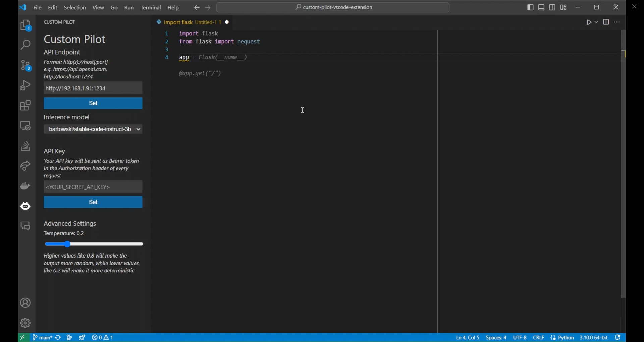Open the Terminal menu
The width and height of the screenshot is (644, 342).
[x=151, y=8]
